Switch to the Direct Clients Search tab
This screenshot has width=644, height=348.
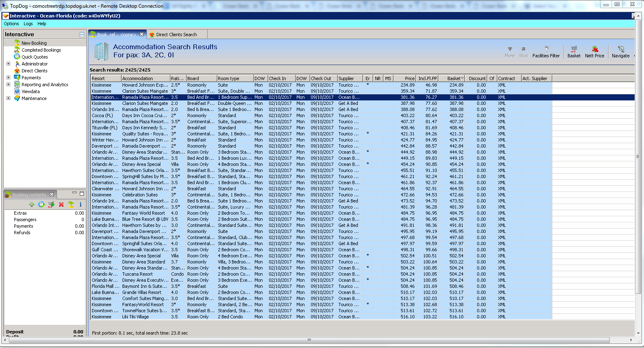pyautogui.click(x=176, y=35)
